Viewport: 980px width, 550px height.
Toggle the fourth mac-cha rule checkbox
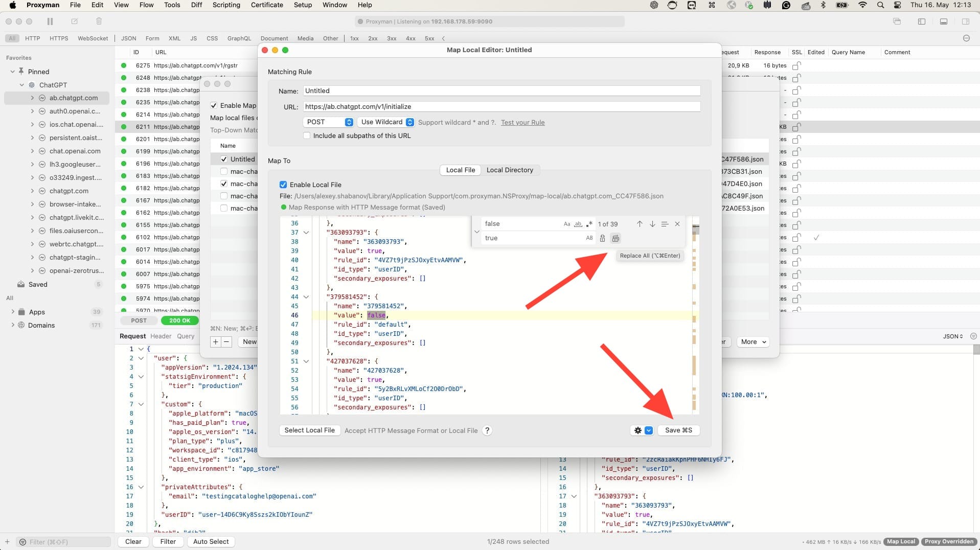(x=224, y=208)
